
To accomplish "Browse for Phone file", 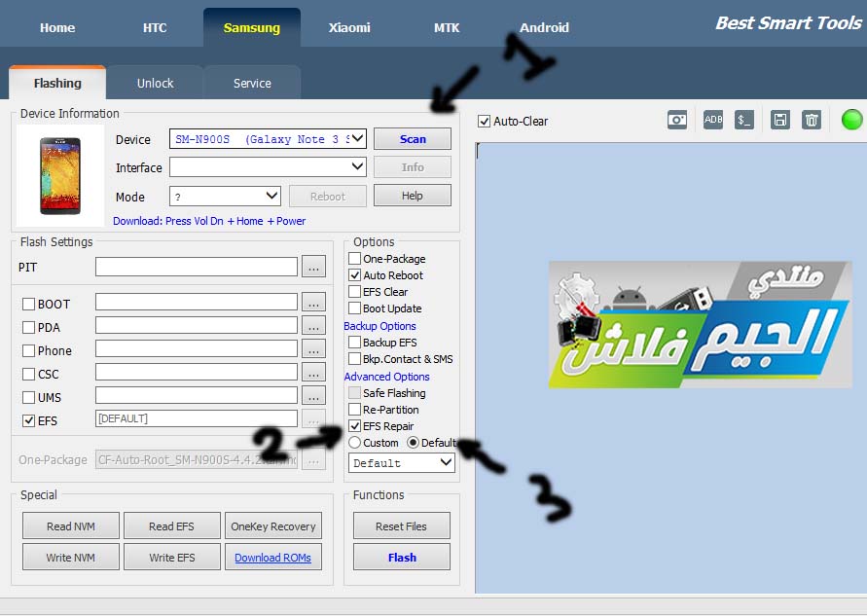I will [313, 349].
